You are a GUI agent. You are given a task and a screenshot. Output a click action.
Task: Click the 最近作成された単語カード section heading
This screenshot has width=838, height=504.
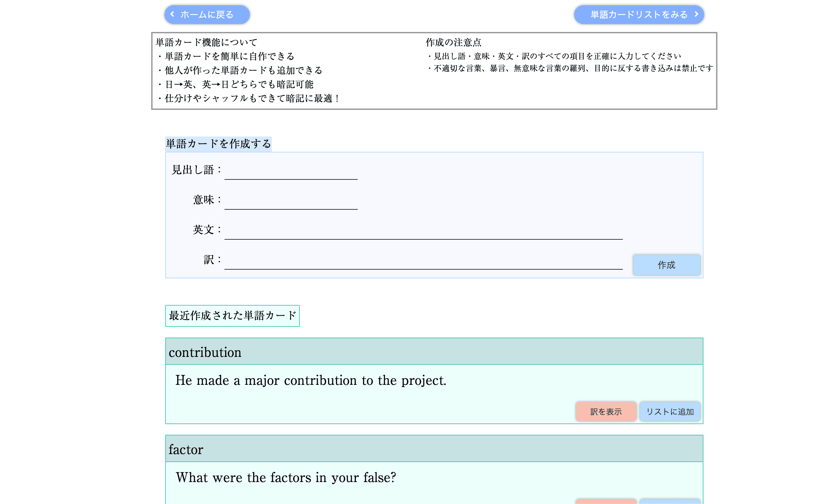tap(232, 316)
